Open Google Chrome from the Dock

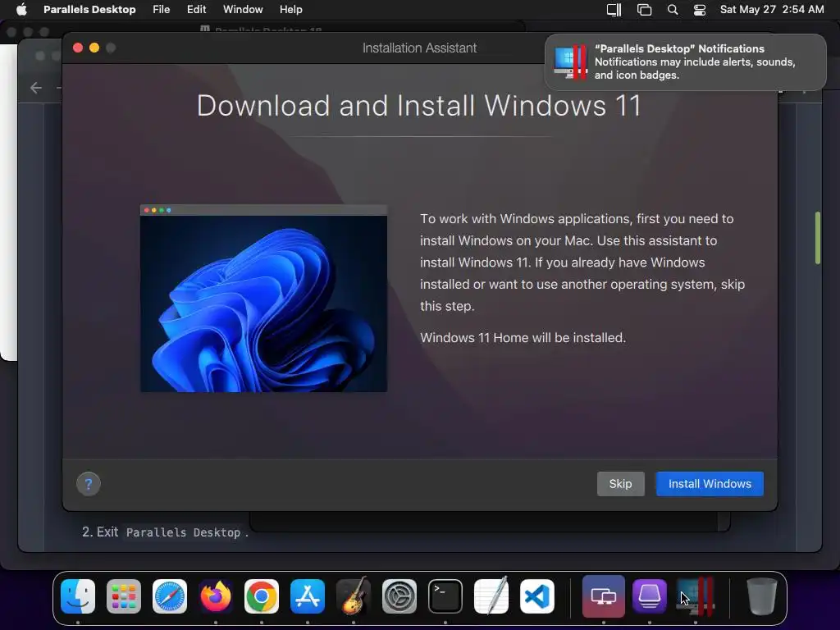[x=262, y=596]
